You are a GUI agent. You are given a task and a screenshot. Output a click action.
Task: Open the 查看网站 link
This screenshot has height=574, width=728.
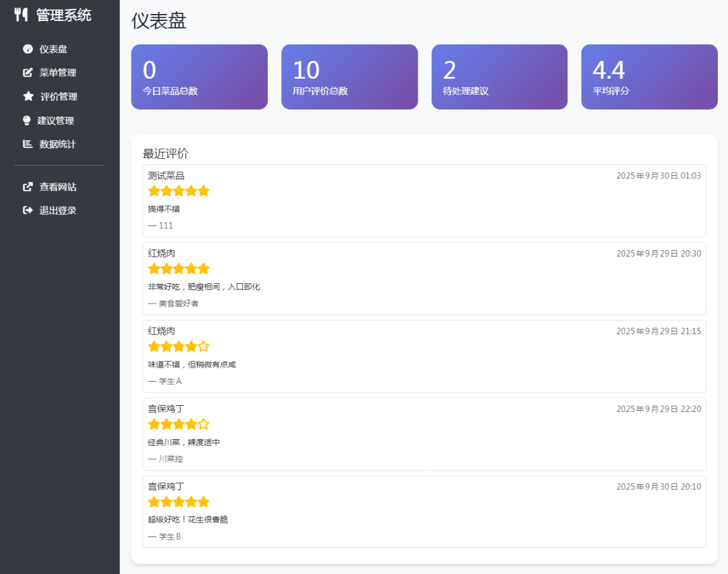tap(57, 187)
